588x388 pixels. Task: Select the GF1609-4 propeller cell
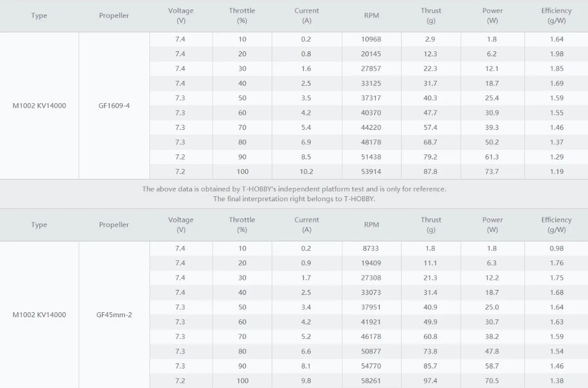coord(114,106)
